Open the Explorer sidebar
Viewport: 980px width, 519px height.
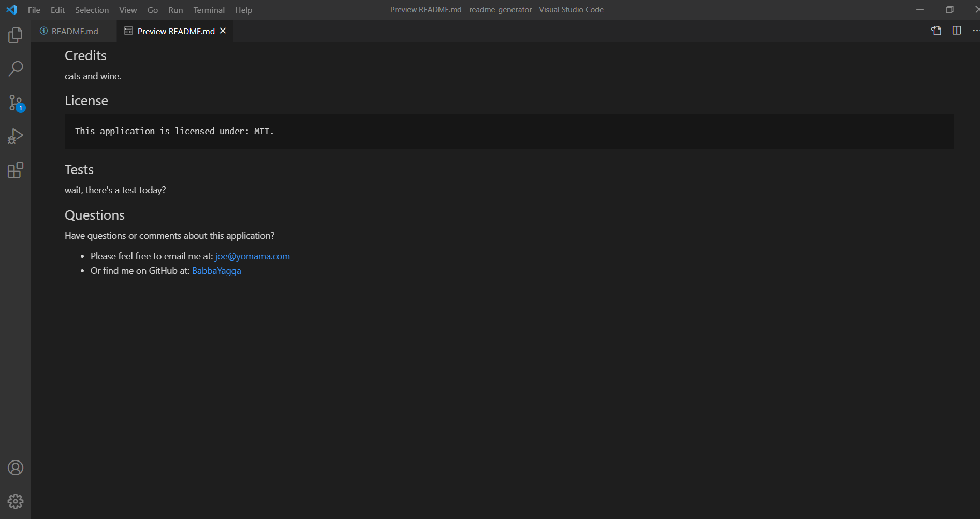pyautogui.click(x=16, y=34)
